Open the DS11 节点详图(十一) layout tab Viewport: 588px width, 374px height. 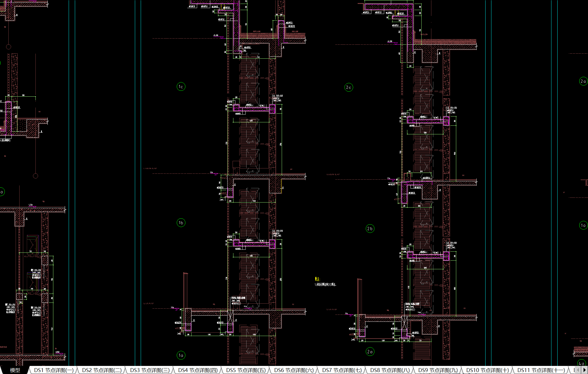(541, 370)
